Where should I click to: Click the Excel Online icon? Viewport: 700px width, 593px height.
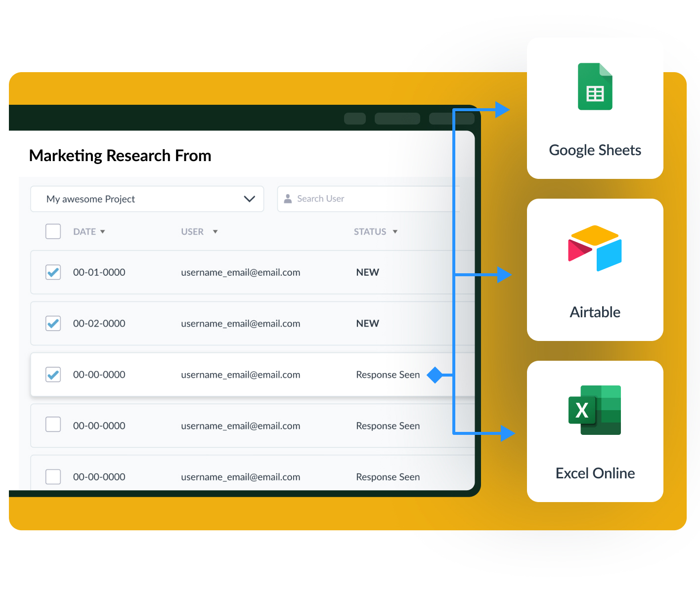coord(595,410)
